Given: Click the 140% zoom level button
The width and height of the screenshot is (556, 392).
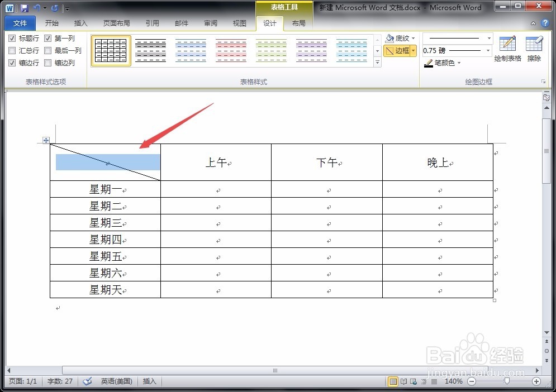Looking at the screenshot, I should click(x=454, y=381).
